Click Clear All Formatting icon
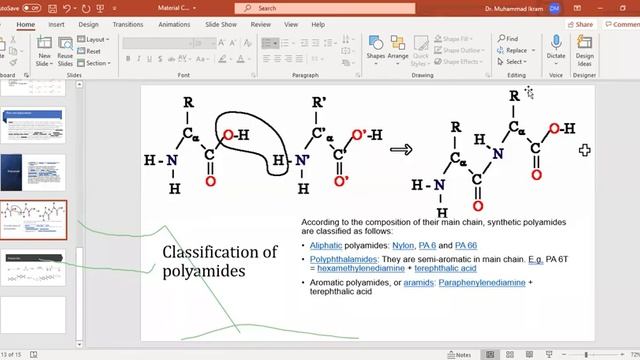The height and width of the screenshot is (360, 640). point(247,43)
